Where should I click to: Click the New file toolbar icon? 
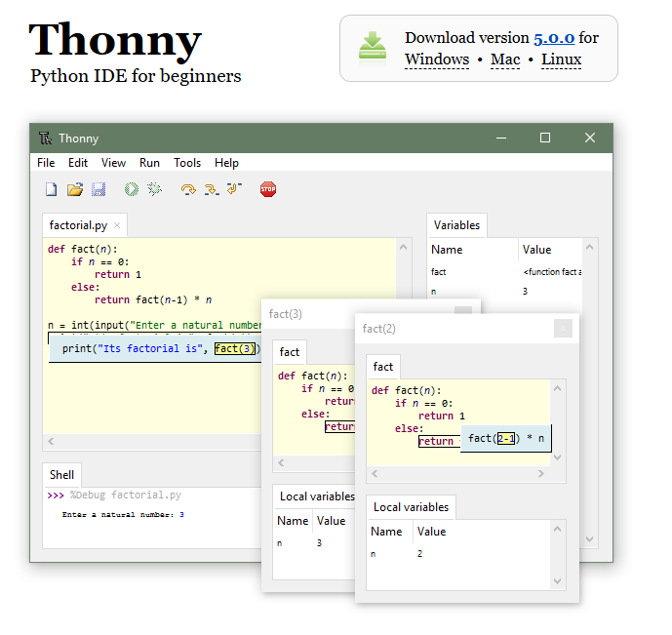[52, 189]
